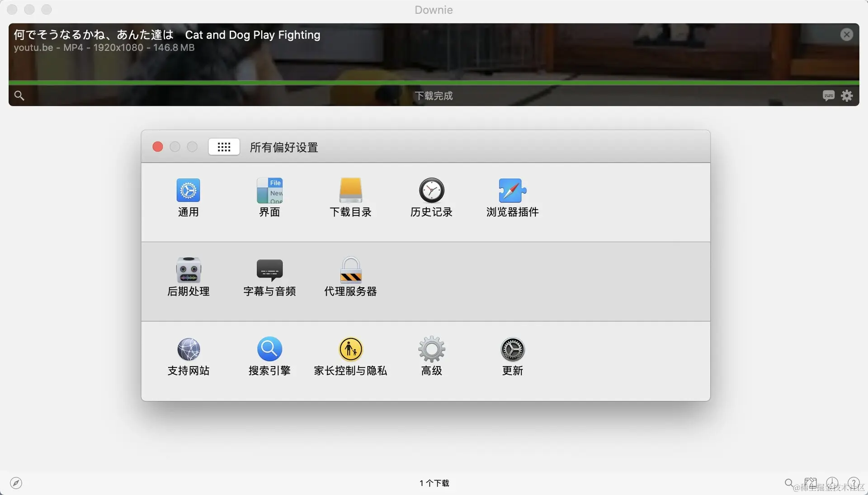Open 家长控制与隐私 parental controls settings
Viewport: 868px width, 495px height.
tap(350, 356)
